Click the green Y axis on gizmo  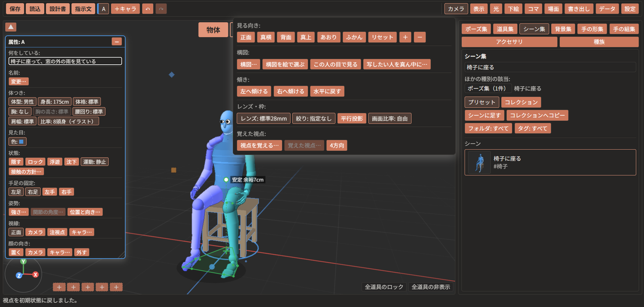pos(24,261)
